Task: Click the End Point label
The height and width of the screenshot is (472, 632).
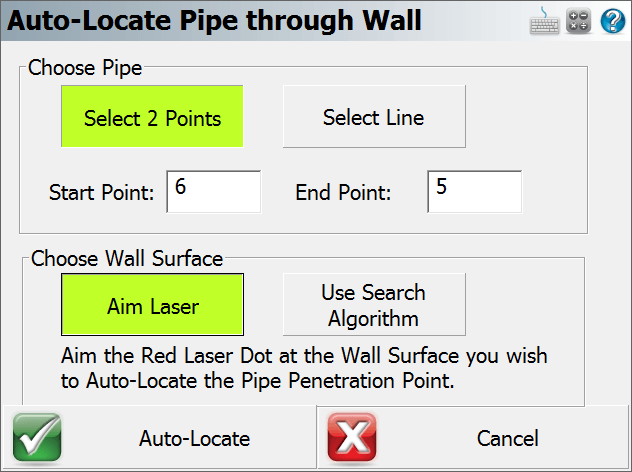Action: point(343,192)
